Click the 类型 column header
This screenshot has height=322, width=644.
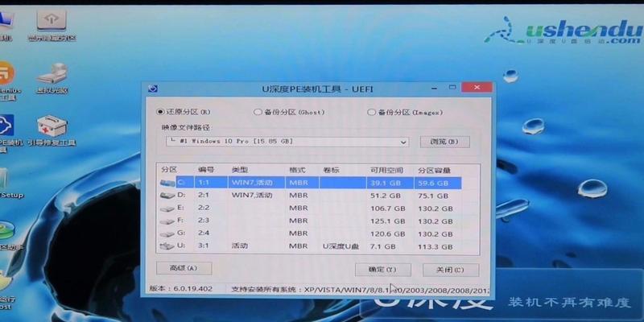pyautogui.click(x=240, y=170)
